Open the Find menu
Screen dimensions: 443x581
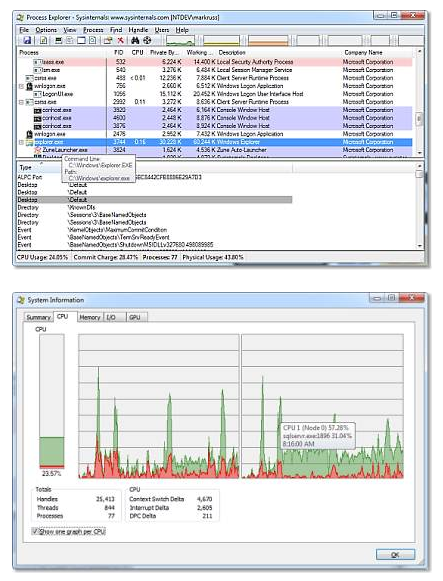pos(116,30)
